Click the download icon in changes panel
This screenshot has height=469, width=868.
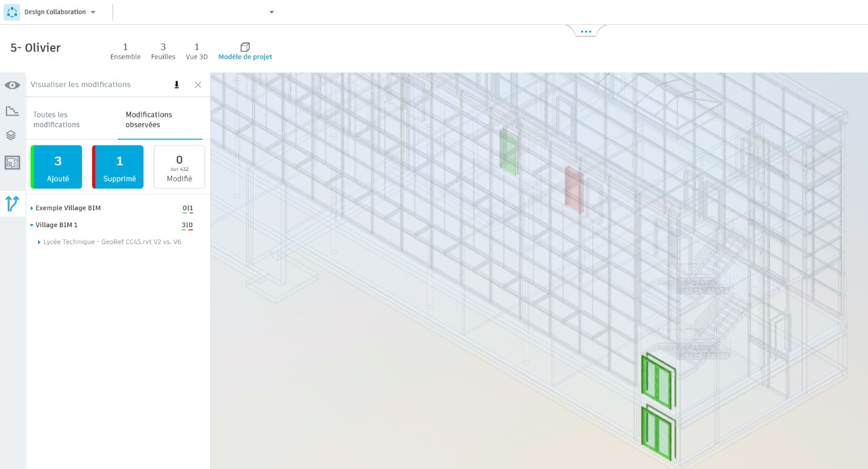tap(176, 84)
